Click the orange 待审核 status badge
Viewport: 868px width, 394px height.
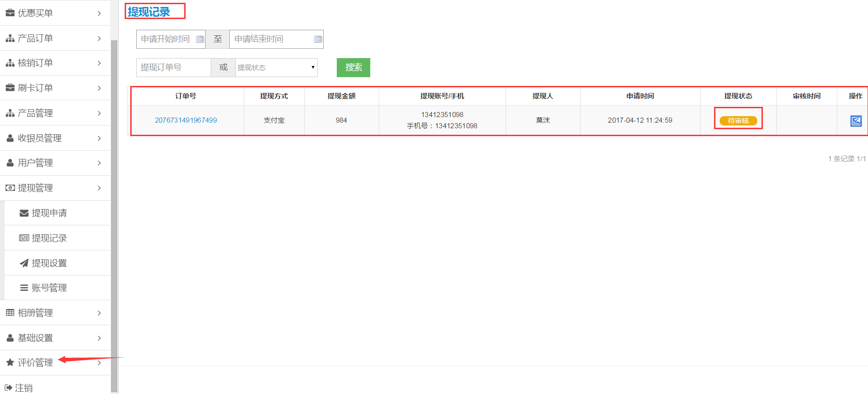pyautogui.click(x=738, y=121)
